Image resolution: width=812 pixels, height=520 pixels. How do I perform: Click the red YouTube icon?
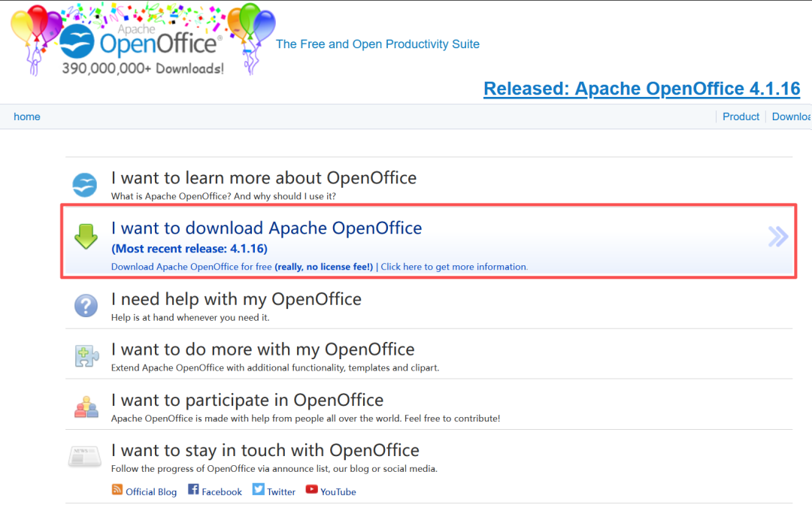[x=311, y=489]
